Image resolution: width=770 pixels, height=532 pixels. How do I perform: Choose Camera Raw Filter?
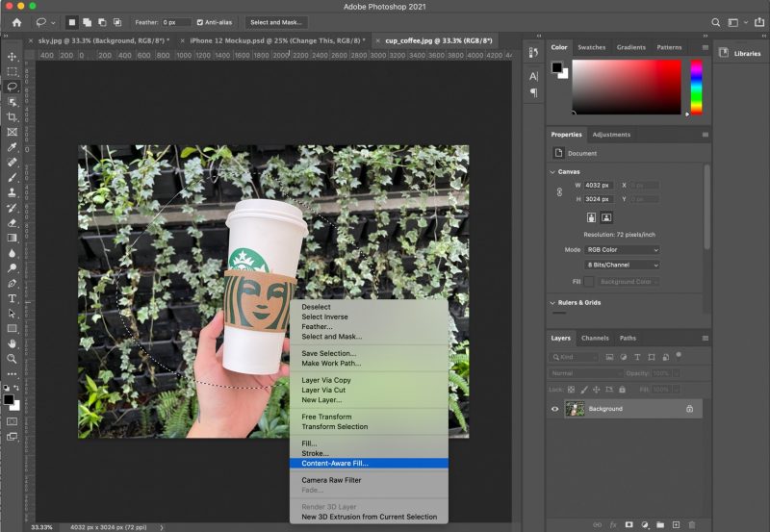pos(369,480)
